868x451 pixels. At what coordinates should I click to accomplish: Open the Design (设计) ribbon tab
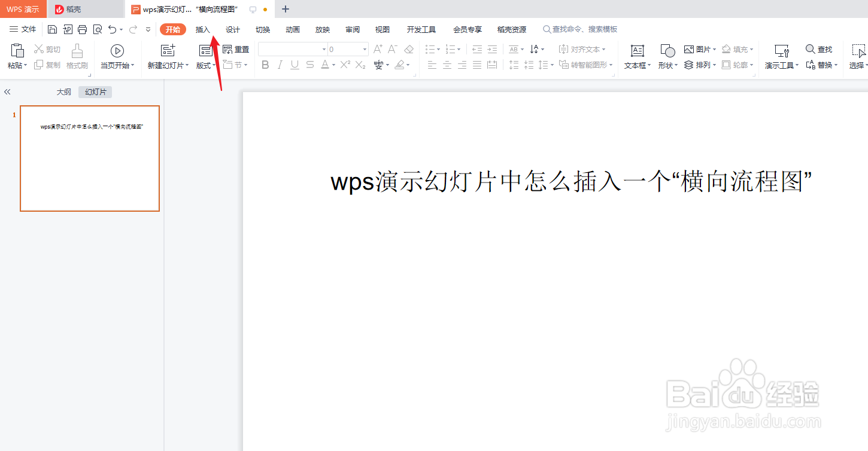pos(233,29)
